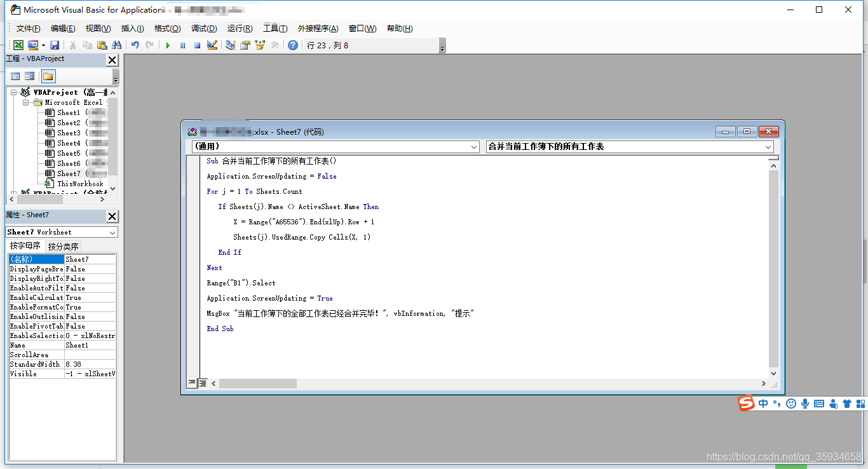Click the project tree scroll-down arrow
Screen dimensions: 868x469
click(x=113, y=188)
